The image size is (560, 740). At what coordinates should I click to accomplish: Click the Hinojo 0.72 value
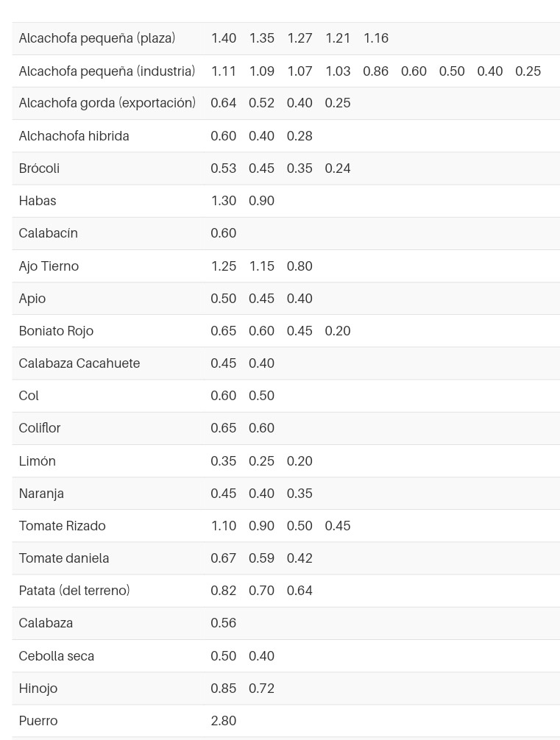coord(261,689)
